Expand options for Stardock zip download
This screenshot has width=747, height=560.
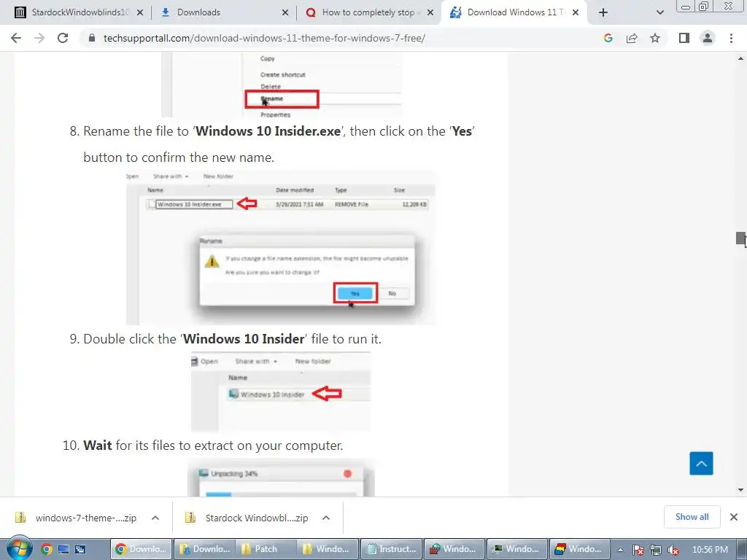coord(326,518)
